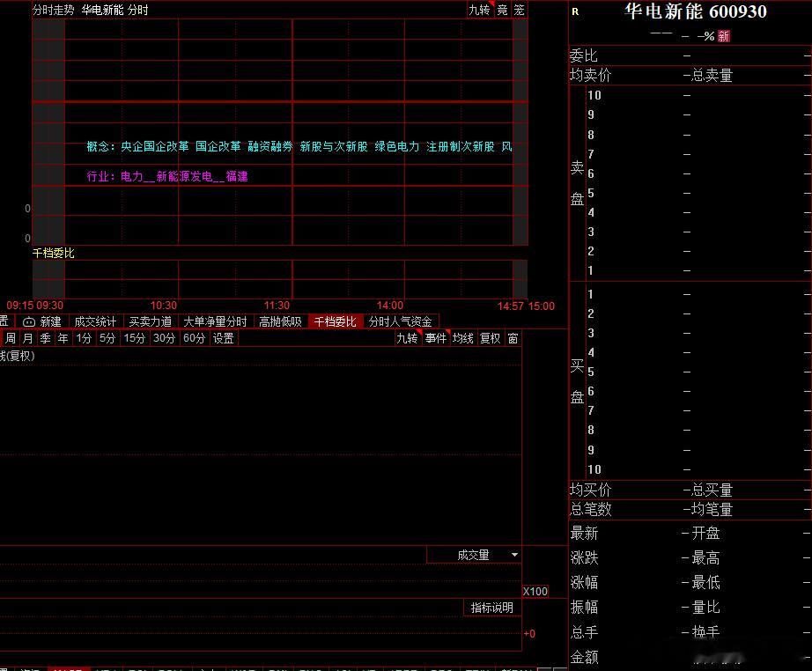This screenshot has width=812, height=671.
Task: Click the 开盘 opening price label
Action: 705,533
